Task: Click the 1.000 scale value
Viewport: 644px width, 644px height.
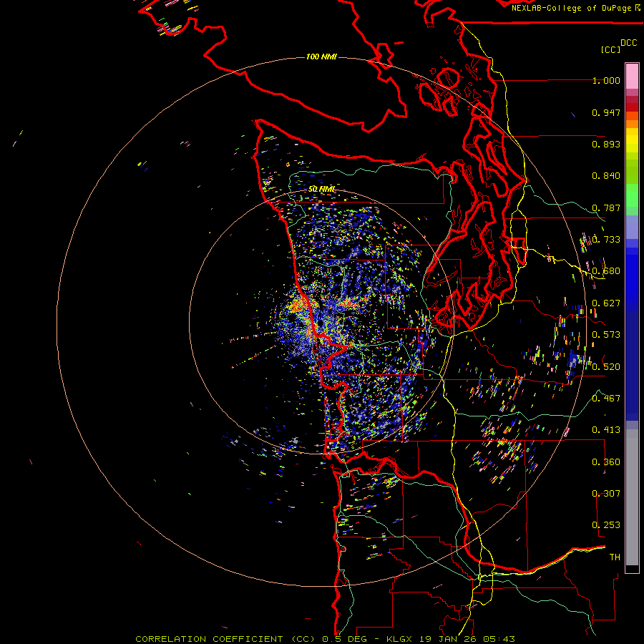Action: 606,80
